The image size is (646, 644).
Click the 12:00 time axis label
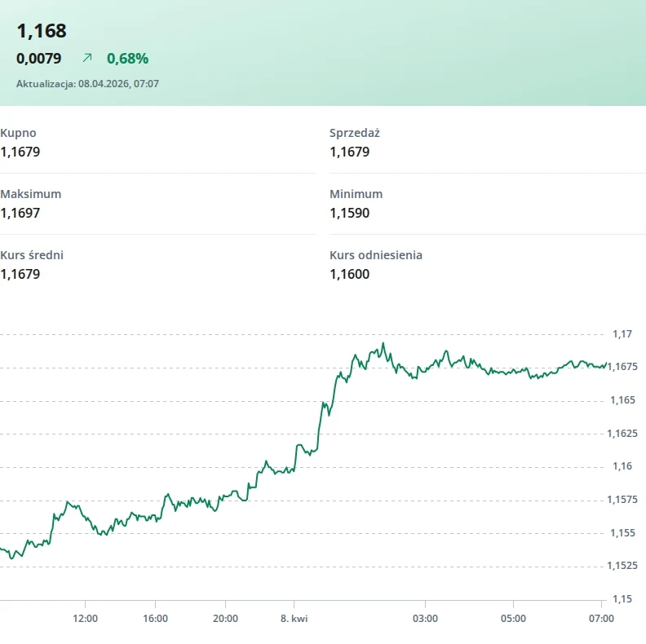(x=85, y=619)
